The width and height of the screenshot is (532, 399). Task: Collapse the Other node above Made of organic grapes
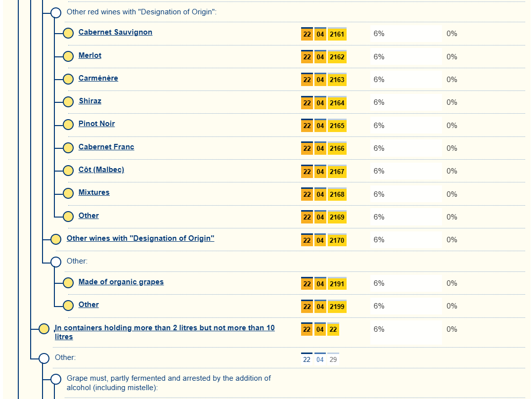[x=56, y=262]
